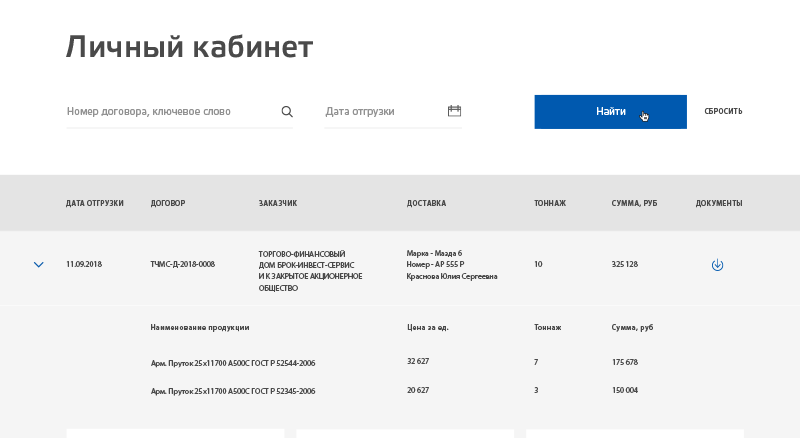Screen dimensions: 800x438
Task: Click the ДОСТАВКА column header
Action: (x=426, y=203)
